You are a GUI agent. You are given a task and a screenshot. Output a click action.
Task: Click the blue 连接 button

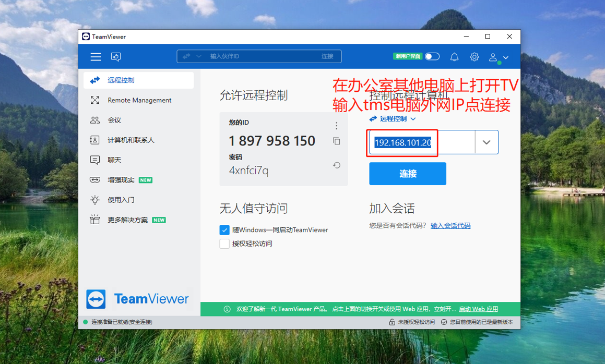[x=408, y=174]
